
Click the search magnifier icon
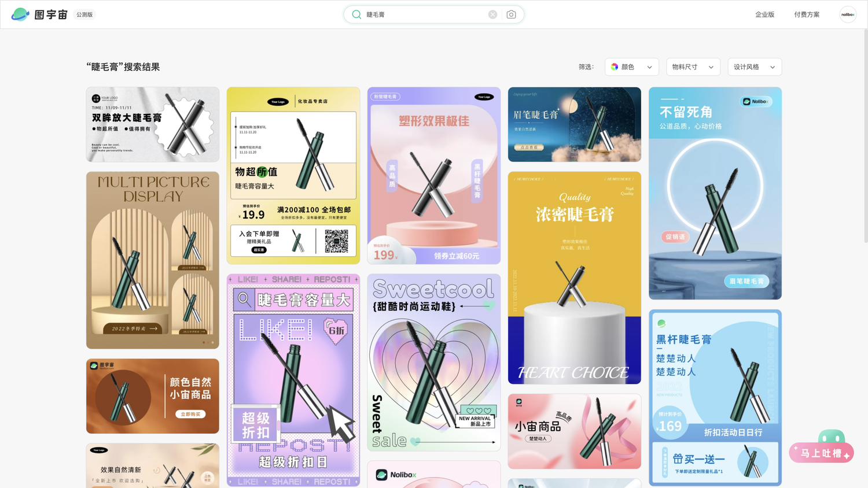pyautogui.click(x=356, y=14)
